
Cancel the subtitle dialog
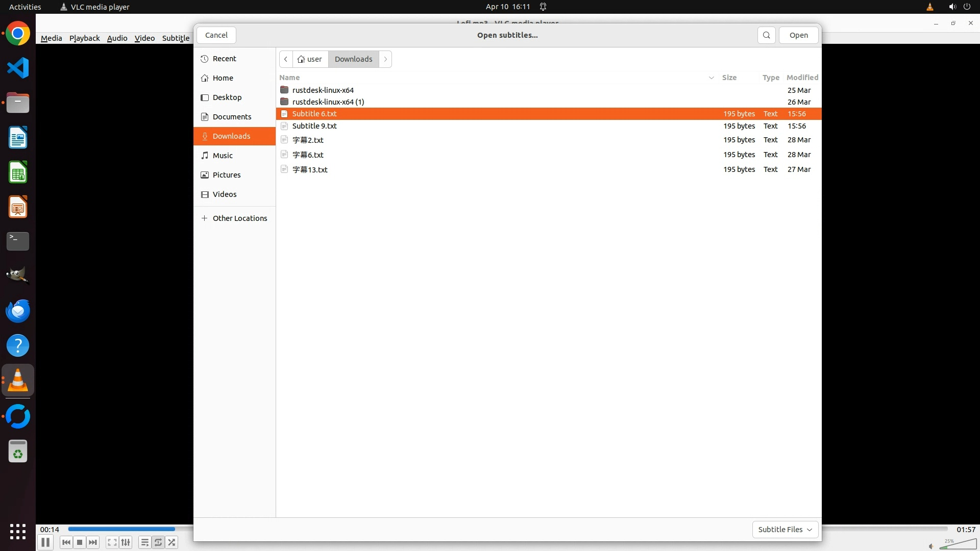tap(216, 35)
